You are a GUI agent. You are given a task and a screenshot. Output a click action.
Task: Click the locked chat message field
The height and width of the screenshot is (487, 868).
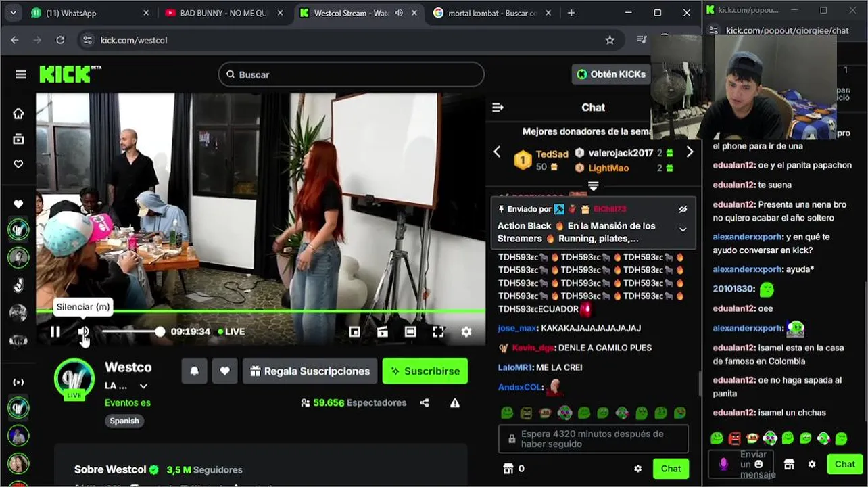[594, 439]
